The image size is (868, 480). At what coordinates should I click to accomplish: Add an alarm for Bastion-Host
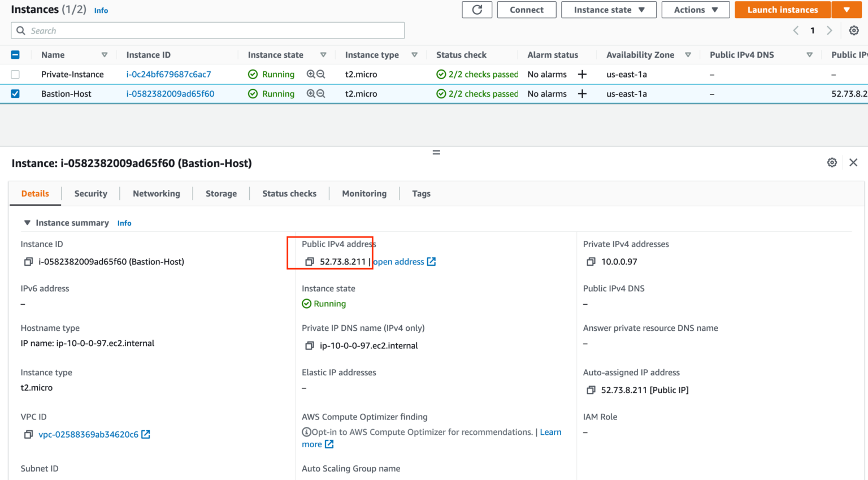coord(582,93)
